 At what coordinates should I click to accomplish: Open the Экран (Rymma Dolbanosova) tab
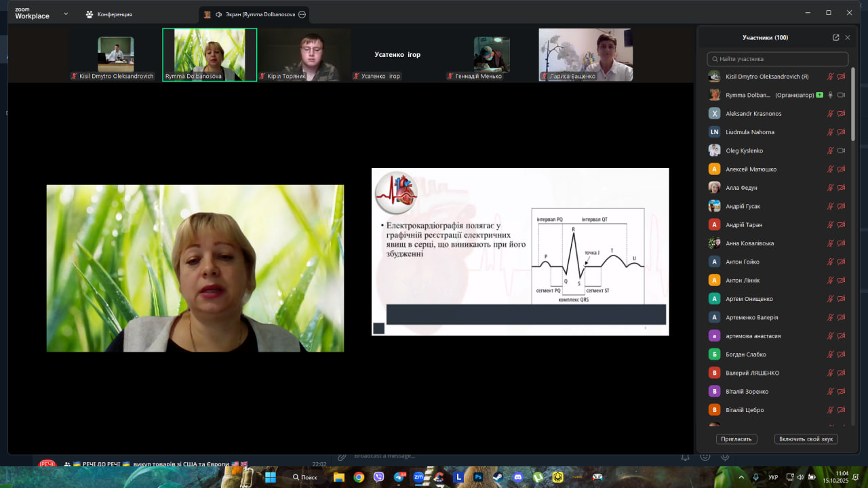[250, 14]
